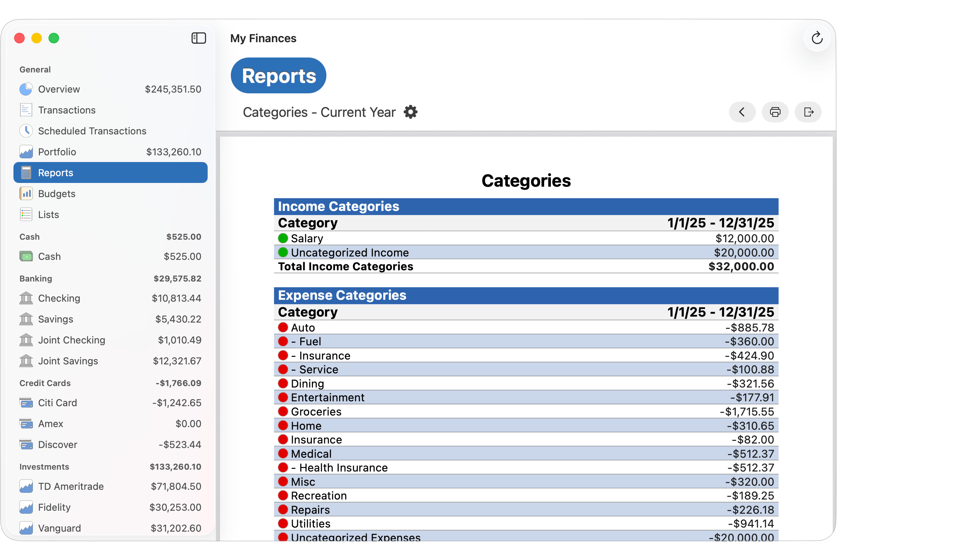Open Overview with pie chart icon
The height and width of the screenshot is (560, 971).
tap(59, 89)
